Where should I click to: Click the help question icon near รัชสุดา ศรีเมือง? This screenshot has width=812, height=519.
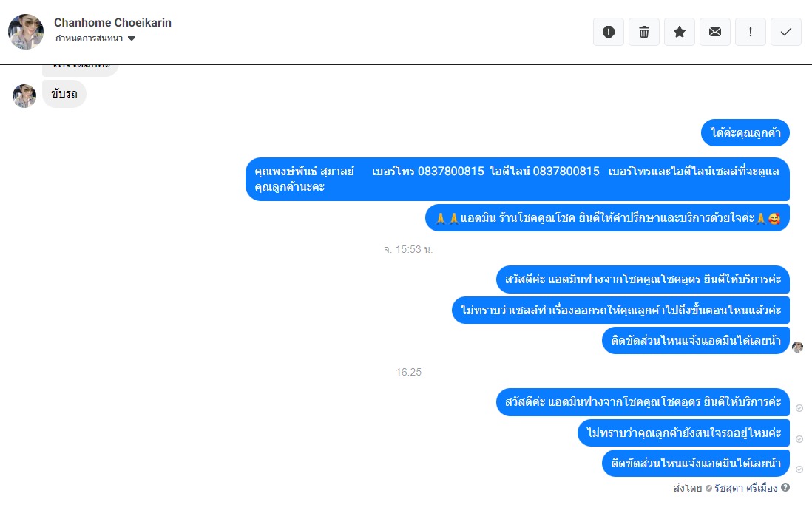click(x=785, y=487)
